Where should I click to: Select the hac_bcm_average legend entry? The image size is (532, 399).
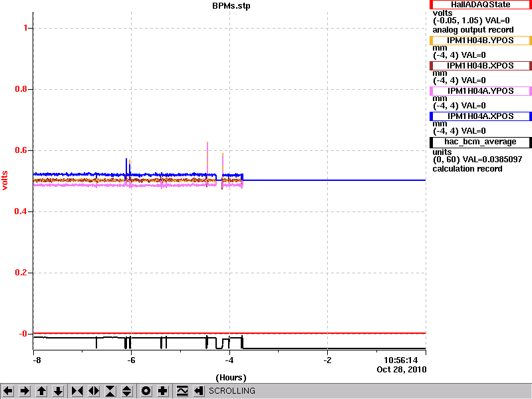coord(480,142)
